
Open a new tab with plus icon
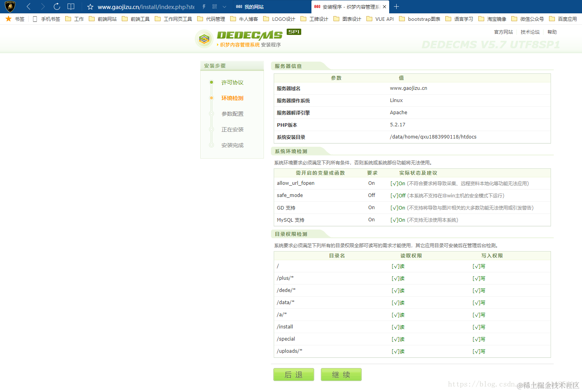pyautogui.click(x=397, y=7)
